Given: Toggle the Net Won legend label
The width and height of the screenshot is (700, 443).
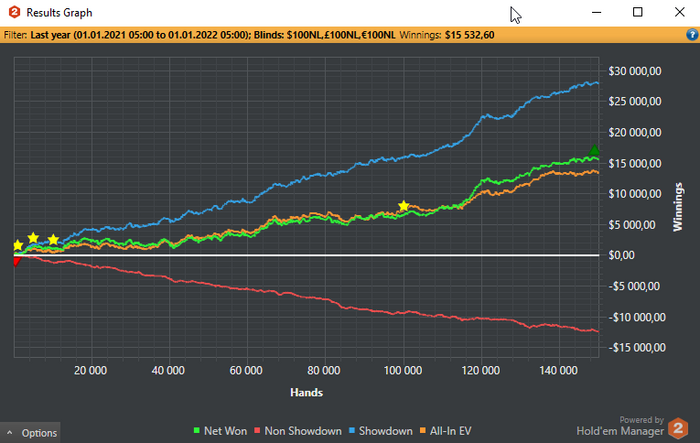Looking at the screenshot, I should [x=225, y=431].
